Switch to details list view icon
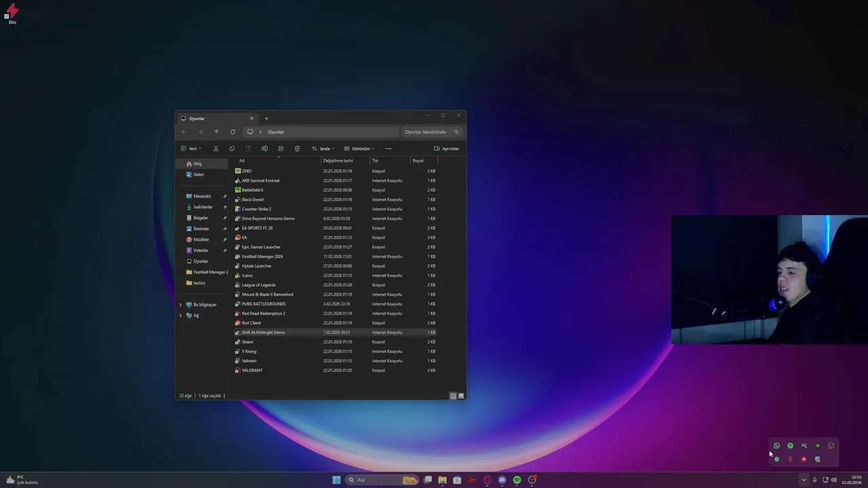 pyautogui.click(x=453, y=396)
